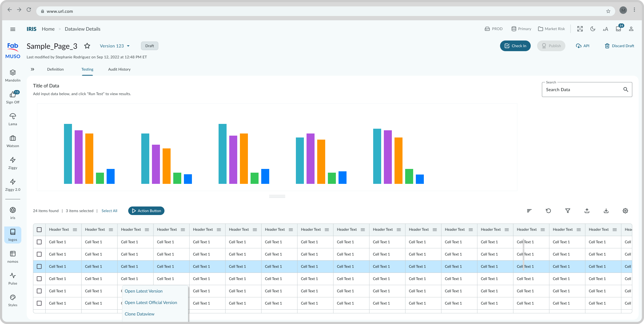The height and width of the screenshot is (324, 644).
Task: Open the notifications inbox with 34 badge
Action: 618,29
